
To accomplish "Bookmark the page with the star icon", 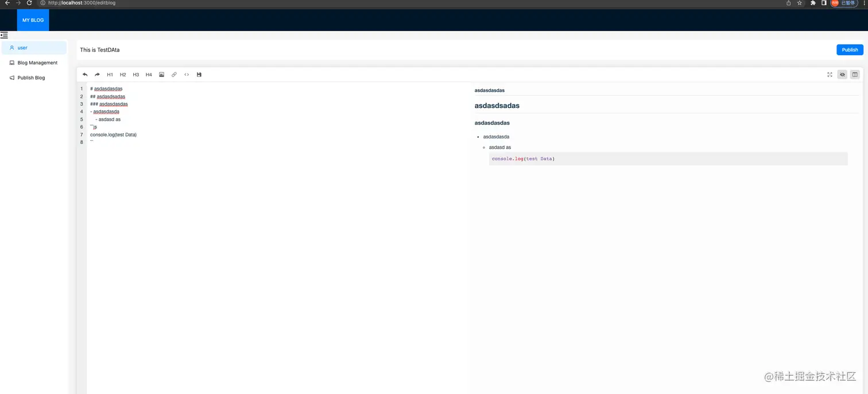I will coord(800,3).
